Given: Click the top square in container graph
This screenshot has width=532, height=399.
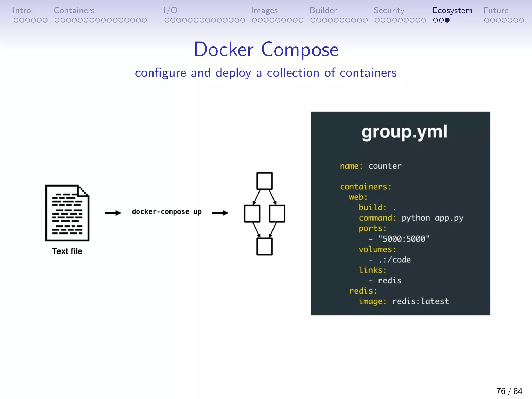Looking at the screenshot, I should pos(264,181).
